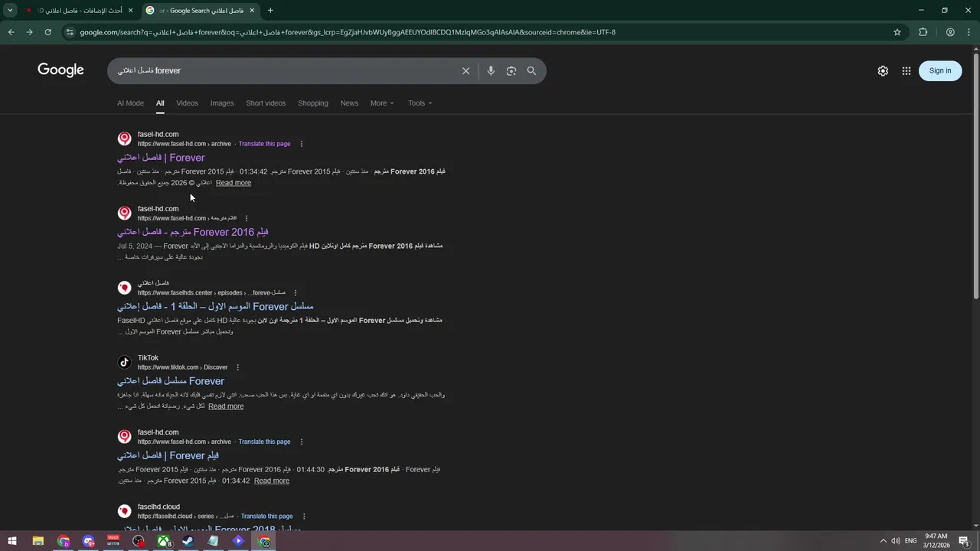Viewport: 980px width, 551px height.
Task: Open more options dots for faselhd.cloud result
Action: click(304, 517)
